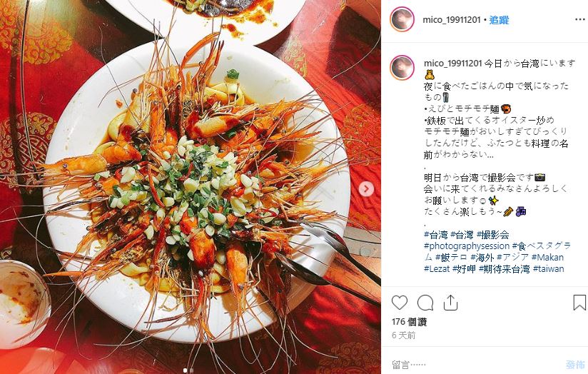Open the #期待来台湾 hashtag
The image size is (588, 374).
(504, 268)
